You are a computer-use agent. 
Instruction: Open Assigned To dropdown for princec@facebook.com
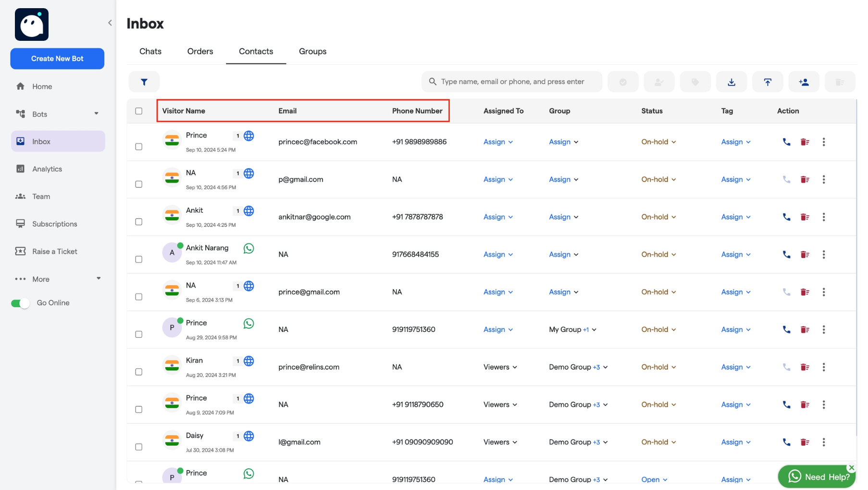tap(498, 142)
